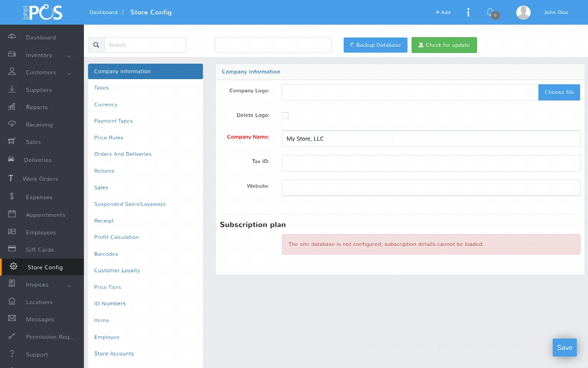Viewport: 588px width, 368px height.
Task: Click the Website input field
Action: pyautogui.click(x=431, y=188)
